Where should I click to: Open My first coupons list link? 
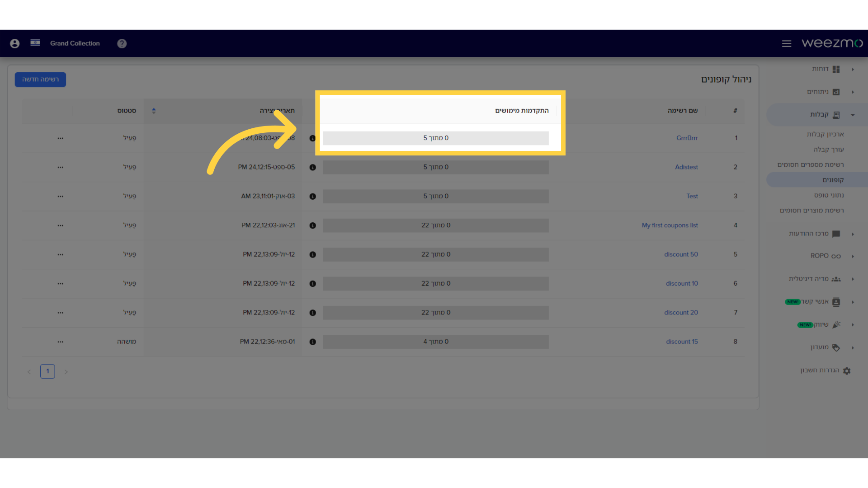pyautogui.click(x=670, y=225)
